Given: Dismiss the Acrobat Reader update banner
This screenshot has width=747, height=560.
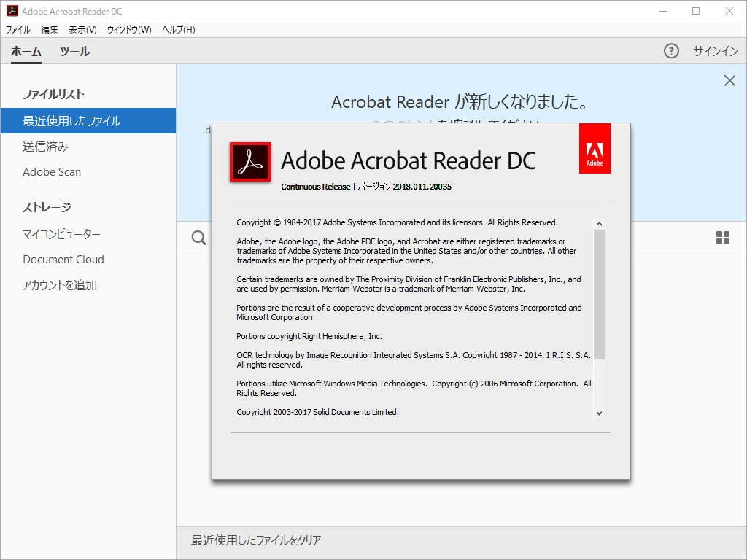Looking at the screenshot, I should (729, 80).
